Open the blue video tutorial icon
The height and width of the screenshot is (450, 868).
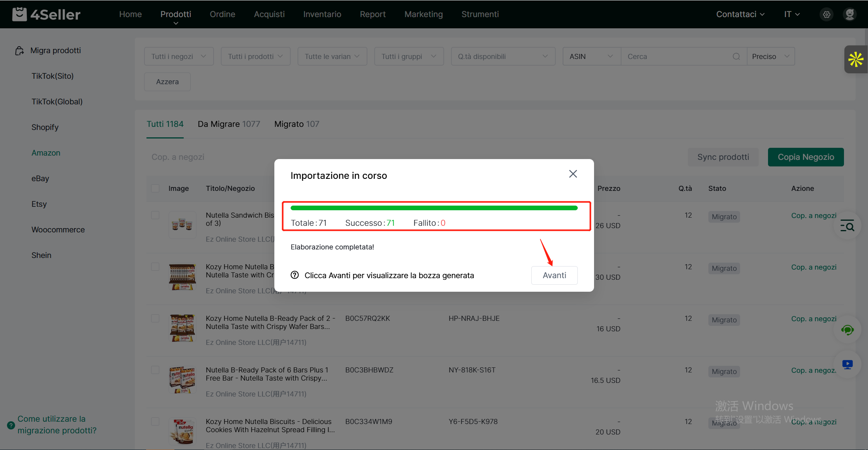(x=847, y=364)
